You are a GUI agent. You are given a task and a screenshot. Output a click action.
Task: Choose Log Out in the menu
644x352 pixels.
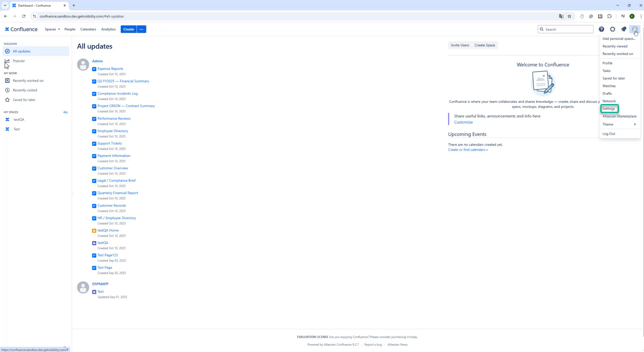(x=608, y=134)
